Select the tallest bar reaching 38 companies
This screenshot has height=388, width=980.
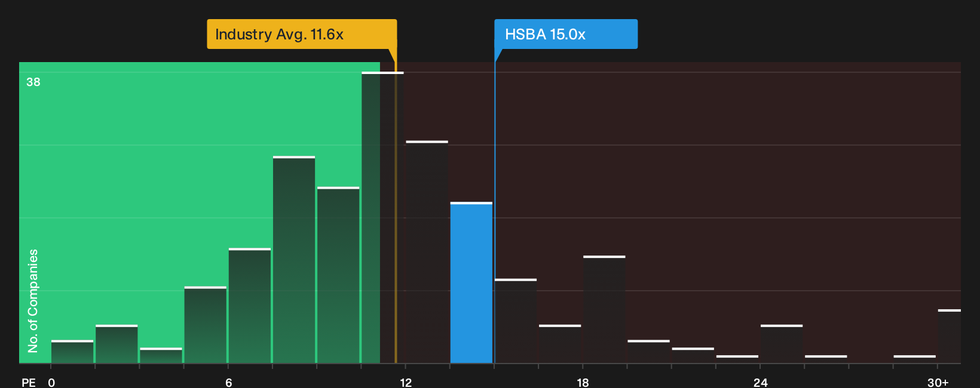(x=382, y=218)
